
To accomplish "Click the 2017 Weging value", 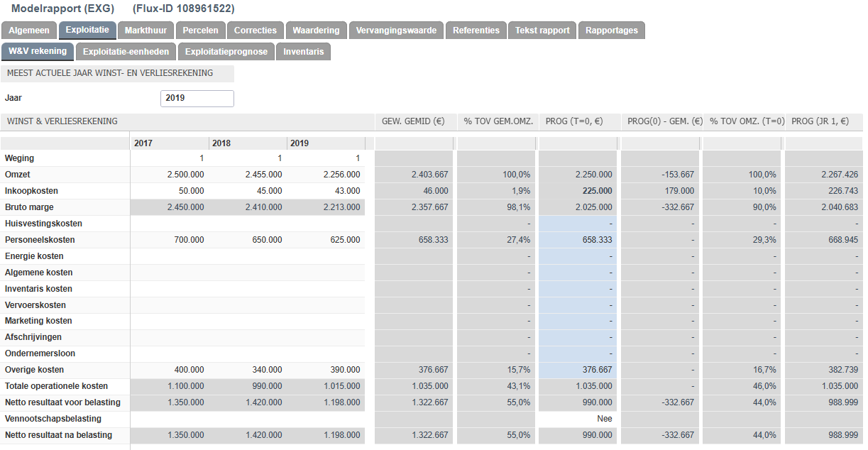I will (201, 158).
